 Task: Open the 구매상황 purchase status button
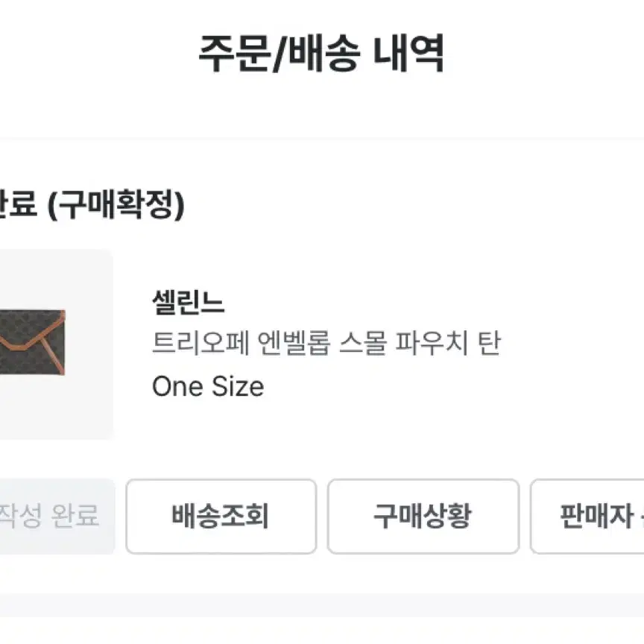click(x=423, y=517)
